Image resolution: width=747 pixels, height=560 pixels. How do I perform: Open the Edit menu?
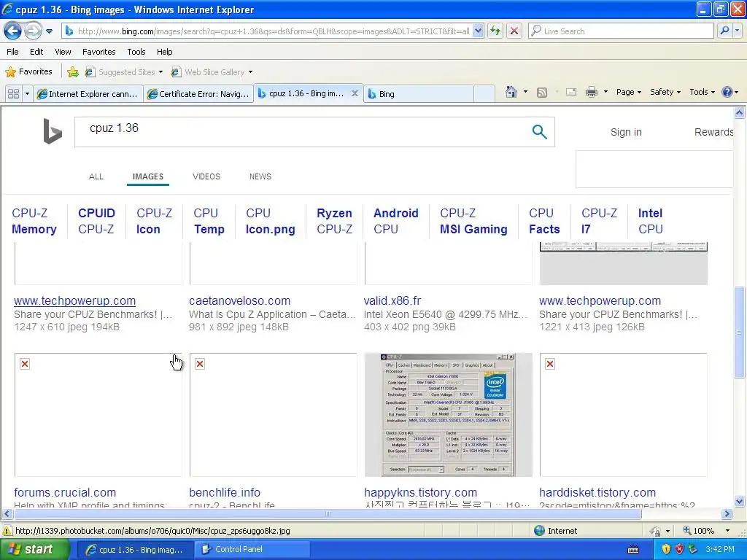tap(36, 52)
